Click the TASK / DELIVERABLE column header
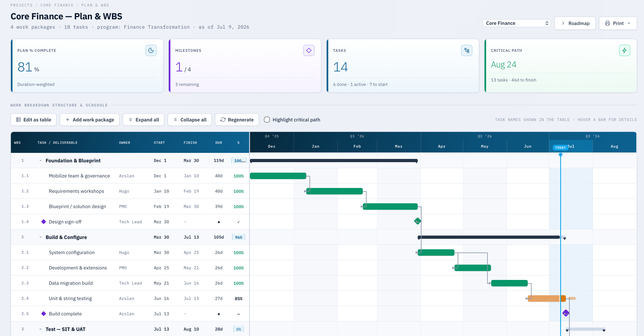644x336 pixels. [x=58, y=143]
